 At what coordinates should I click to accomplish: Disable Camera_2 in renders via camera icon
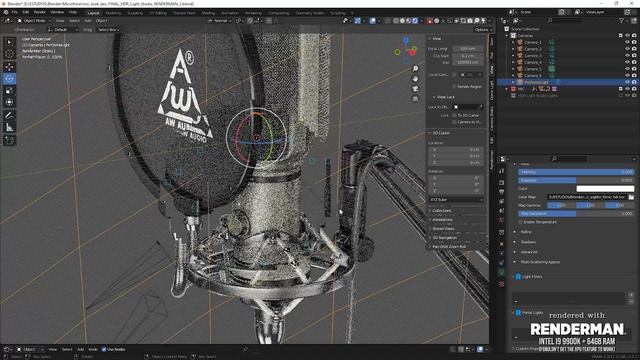point(634,49)
